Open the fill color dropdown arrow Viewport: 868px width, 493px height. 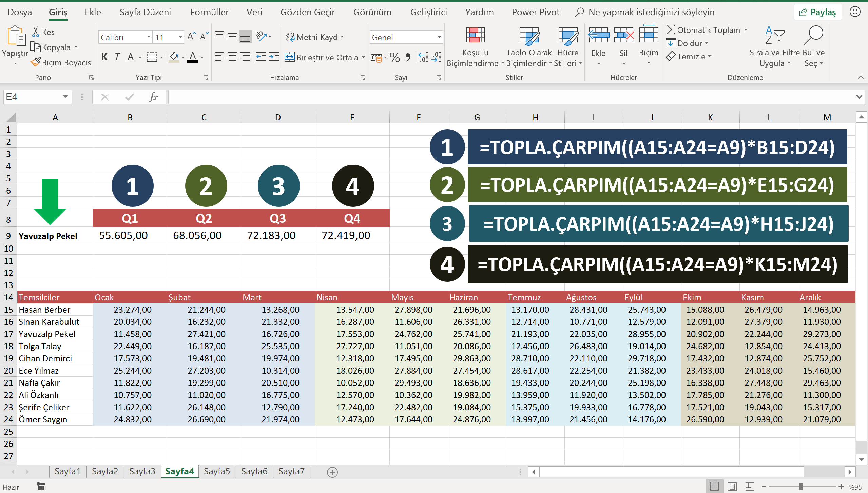pos(183,57)
